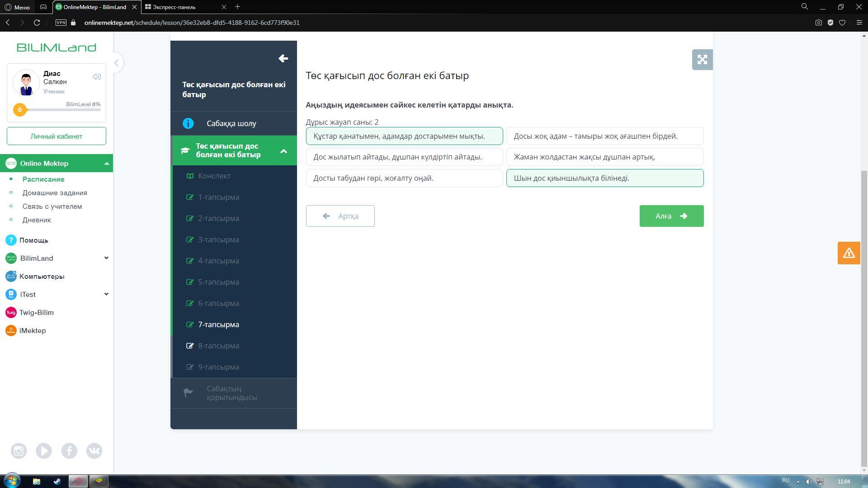Open the 8-тапсырма lesson item
The height and width of the screenshot is (488, 868).
click(218, 346)
